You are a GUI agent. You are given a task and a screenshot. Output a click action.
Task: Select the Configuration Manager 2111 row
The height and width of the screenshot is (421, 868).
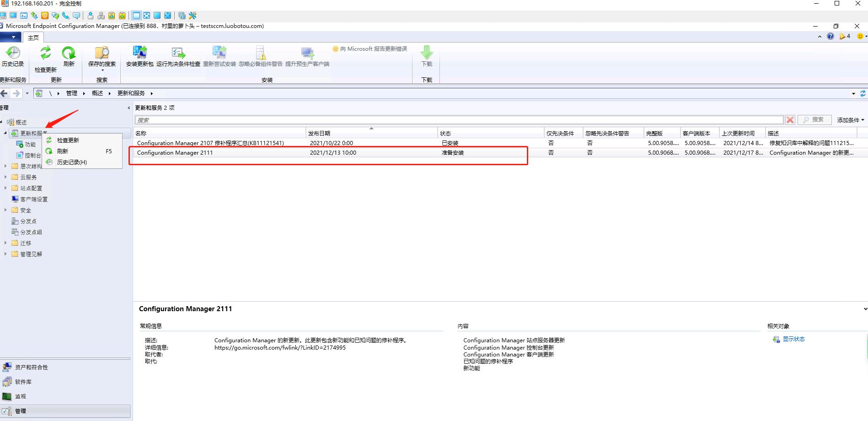500,153
